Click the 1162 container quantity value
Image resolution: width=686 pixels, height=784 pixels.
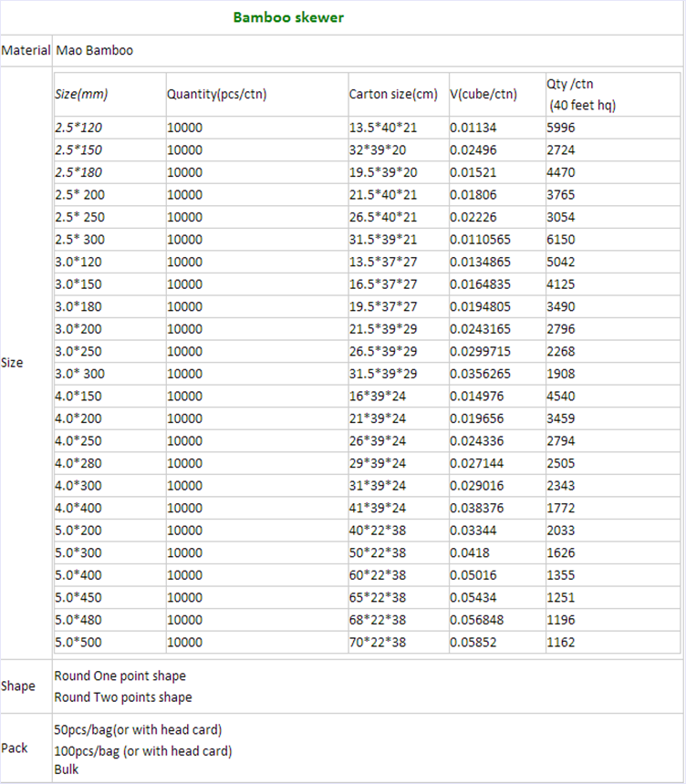click(x=561, y=642)
